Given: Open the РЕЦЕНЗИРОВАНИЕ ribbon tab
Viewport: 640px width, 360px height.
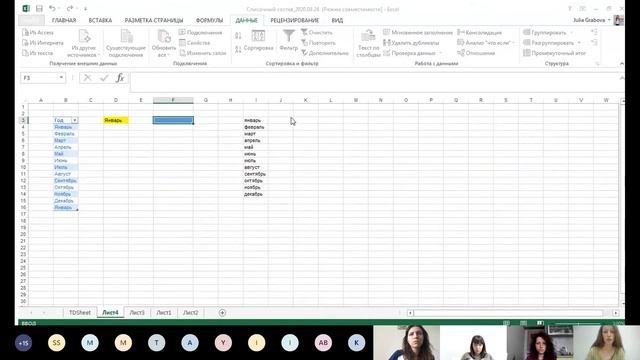Looking at the screenshot, I should (x=294, y=20).
